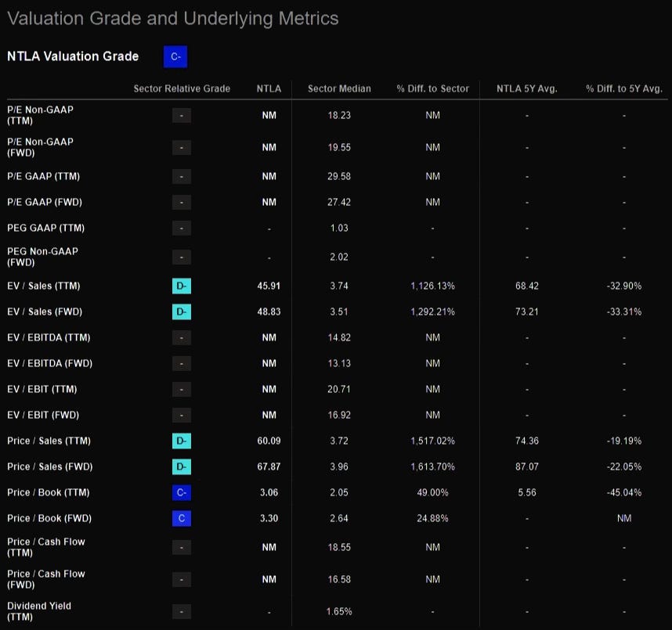Click the -45.04% difference to 5Y average
The image size is (672, 630).
[624, 492]
